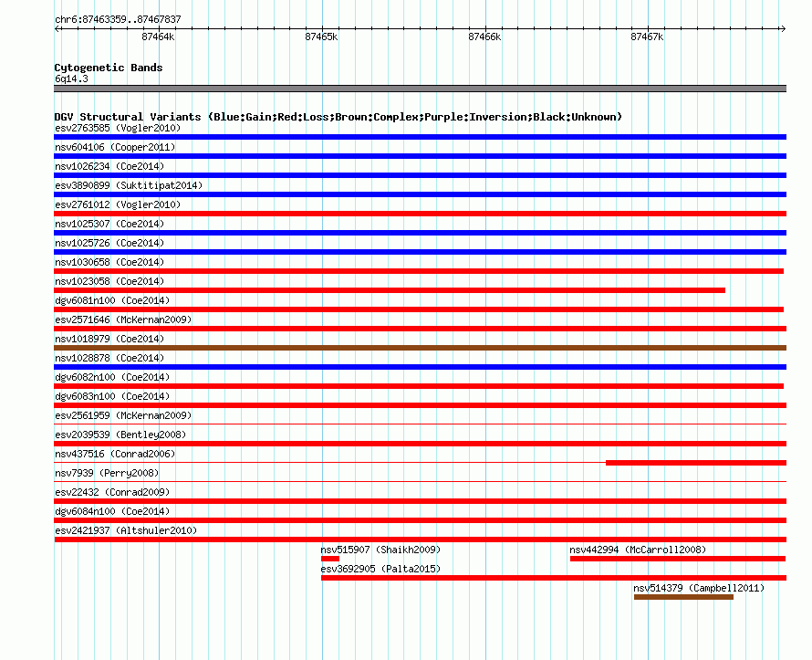Click the esv2571646 (McKernan2009) label
Viewport: 812px width, 660px height.
pos(123,320)
